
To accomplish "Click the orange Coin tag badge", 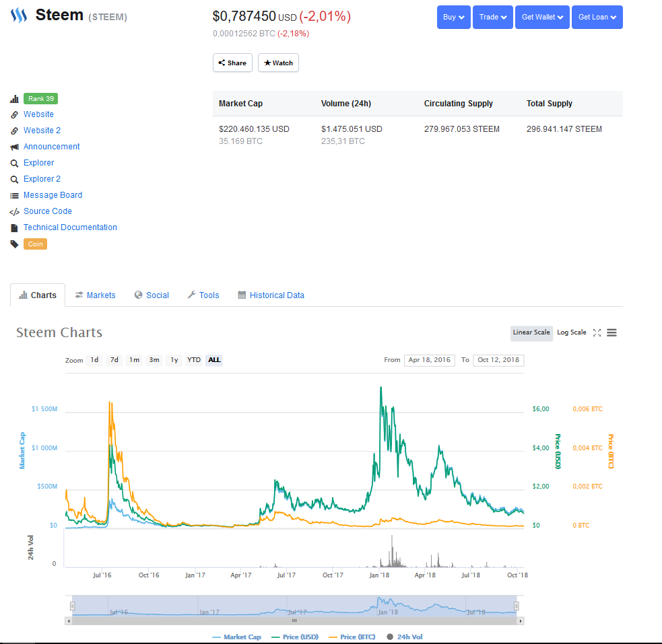I will (x=36, y=244).
